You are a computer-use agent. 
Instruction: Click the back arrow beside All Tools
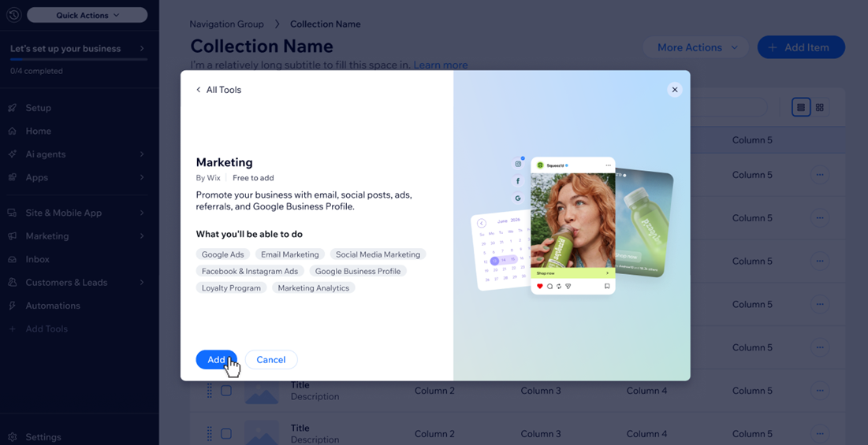[198, 90]
